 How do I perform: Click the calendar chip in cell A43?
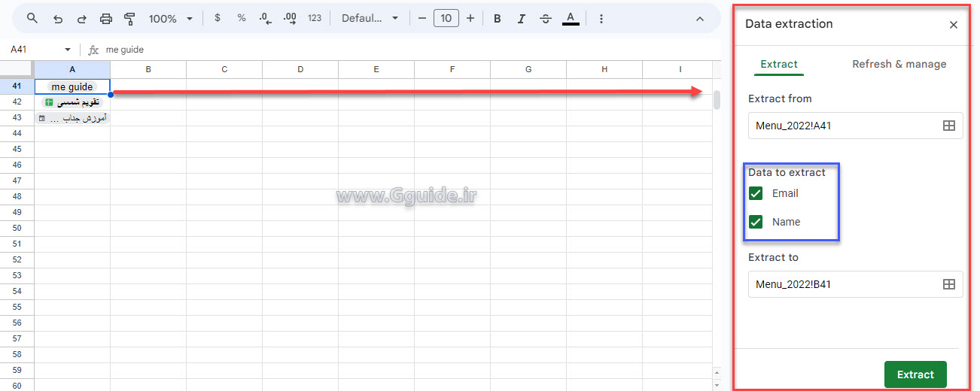tap(72, 118)
